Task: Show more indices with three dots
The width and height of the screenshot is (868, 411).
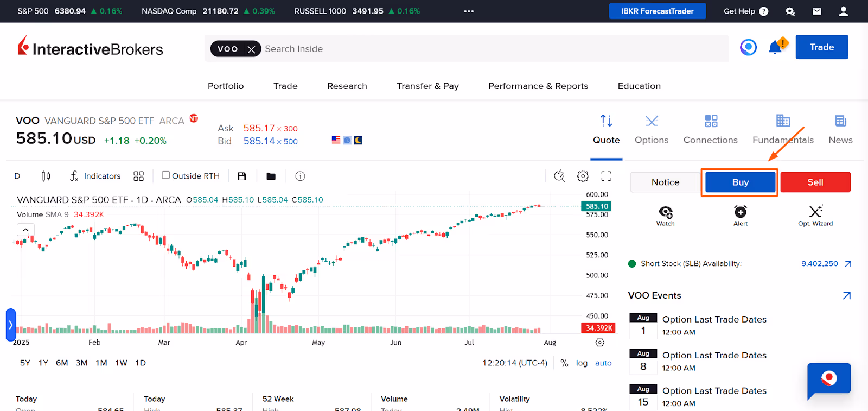Action: coord(469,11)
